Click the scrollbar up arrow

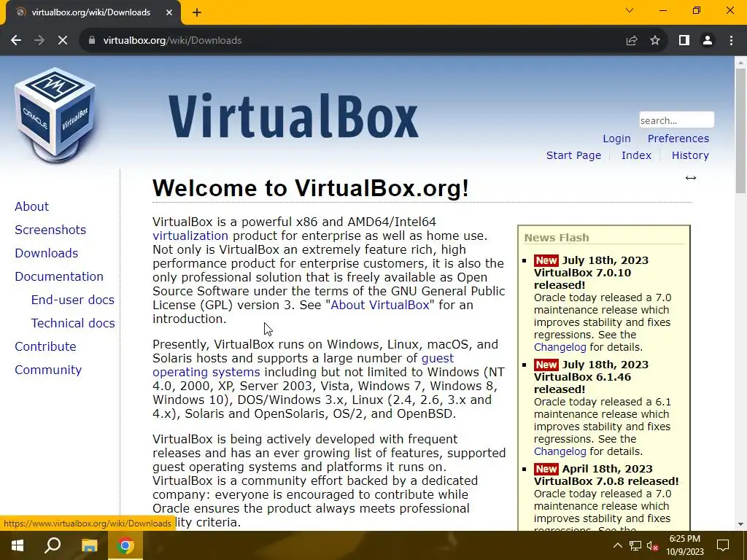tap(740, 62)
